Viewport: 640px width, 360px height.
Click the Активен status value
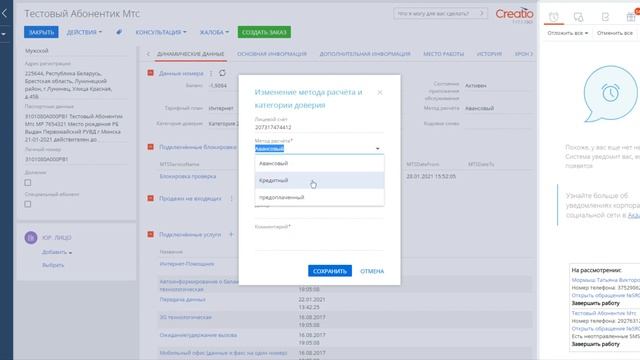pos(476,86)
